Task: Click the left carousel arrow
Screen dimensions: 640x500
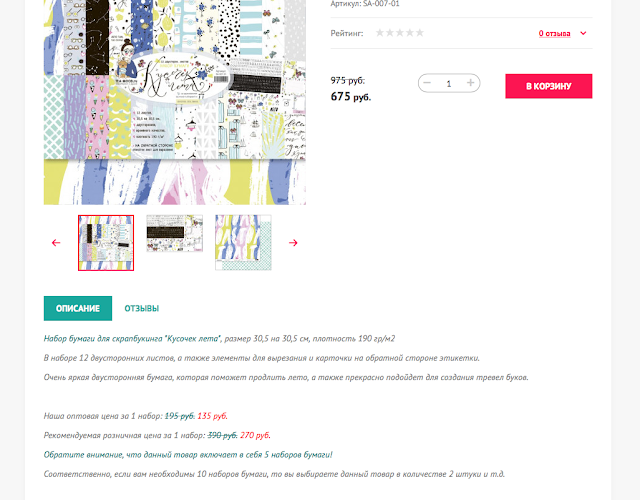Action: point(56,243)
